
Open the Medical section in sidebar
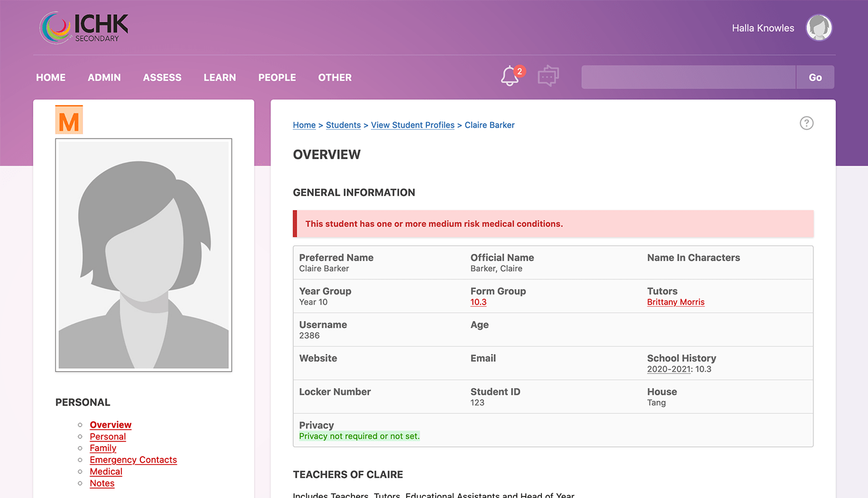[106, 471]
